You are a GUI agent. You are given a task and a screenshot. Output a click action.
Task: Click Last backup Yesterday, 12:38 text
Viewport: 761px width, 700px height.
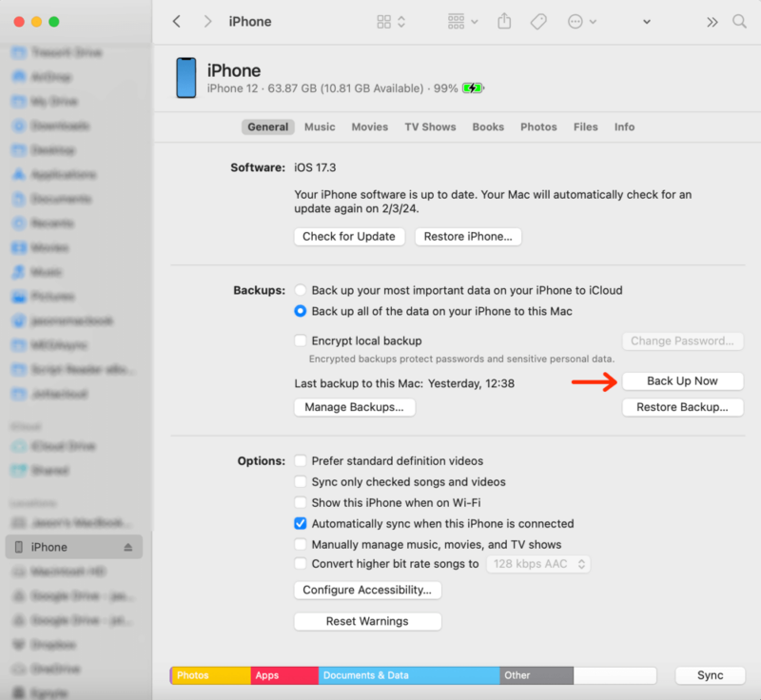click(404, 383)
